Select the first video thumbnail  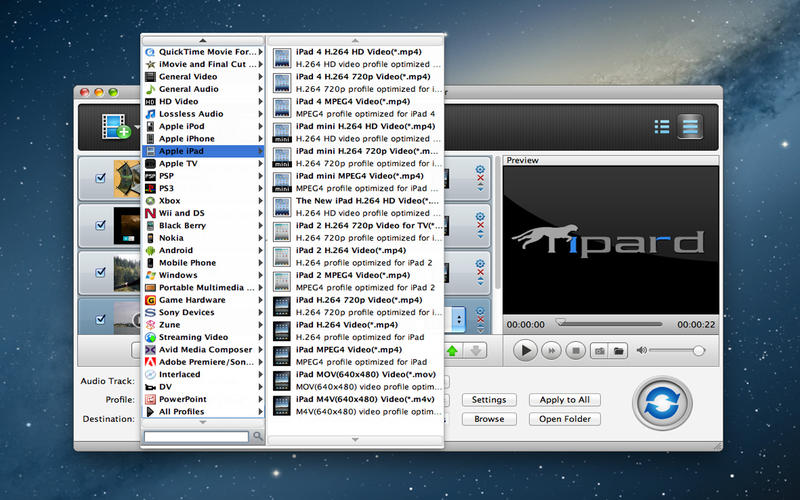(127, 179)
